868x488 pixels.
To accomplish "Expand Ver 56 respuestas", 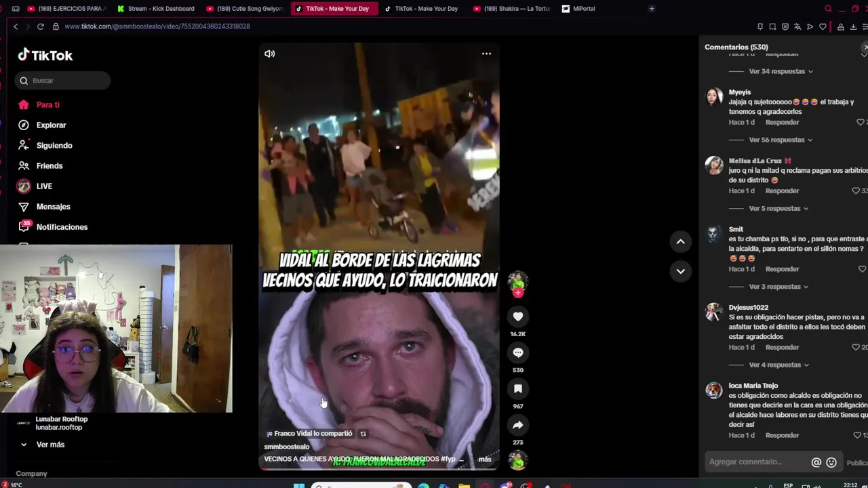I will [x=781, y=140].
